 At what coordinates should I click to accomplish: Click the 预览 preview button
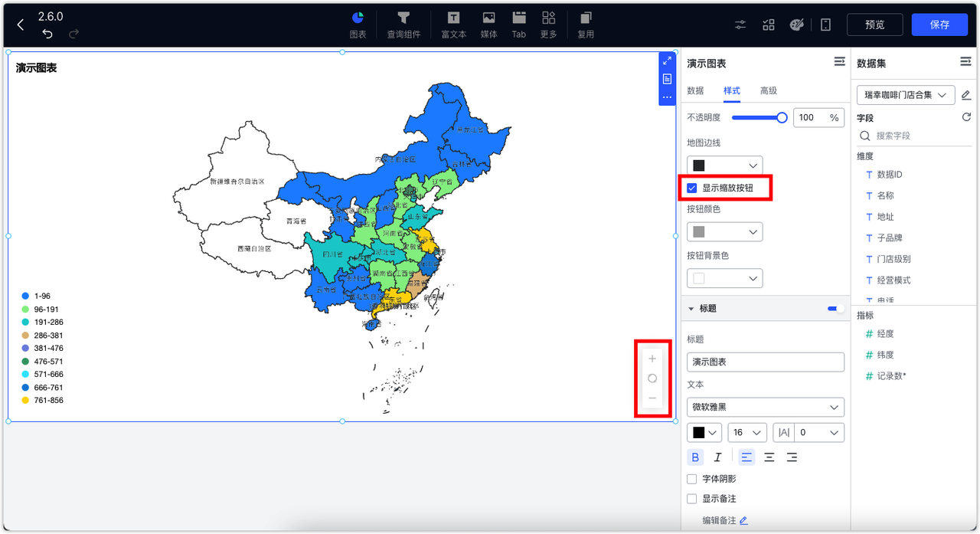874,24
